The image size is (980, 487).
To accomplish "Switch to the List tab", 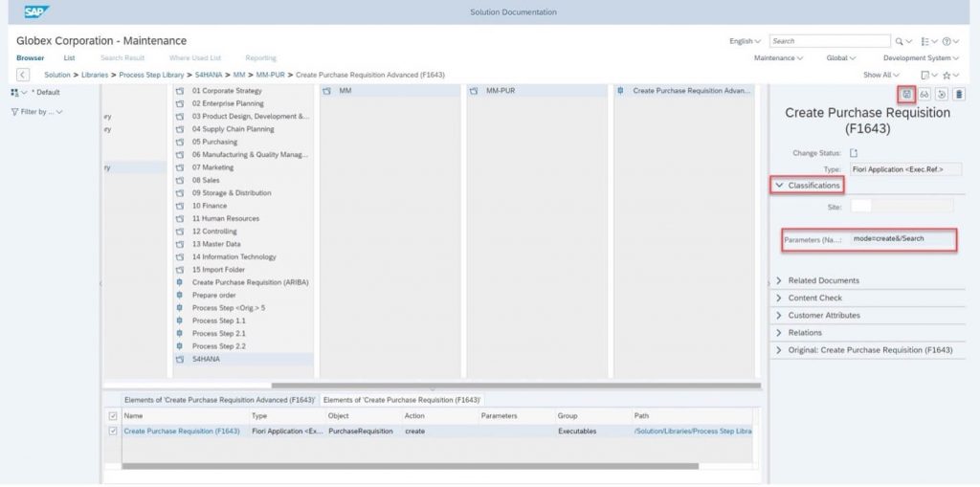I will tap(69, 58).
